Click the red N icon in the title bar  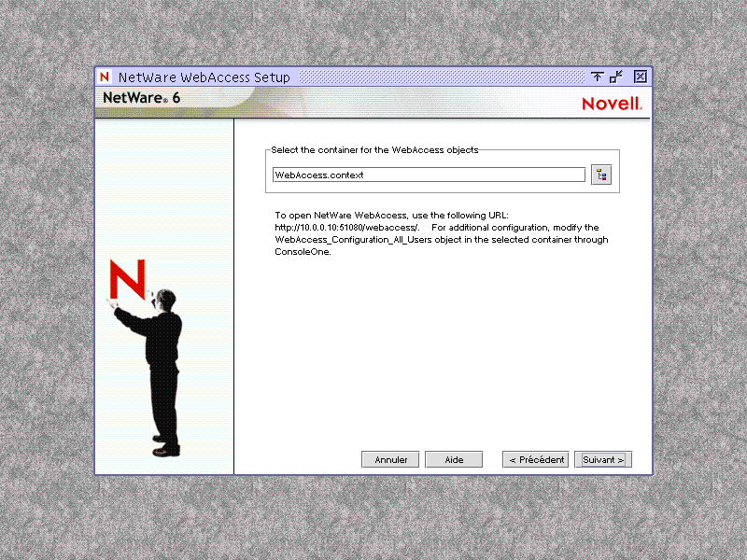pos(104,77)
